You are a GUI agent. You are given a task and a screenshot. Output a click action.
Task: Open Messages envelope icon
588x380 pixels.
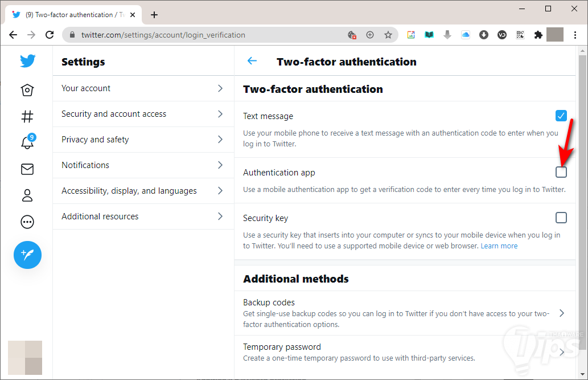27,169
